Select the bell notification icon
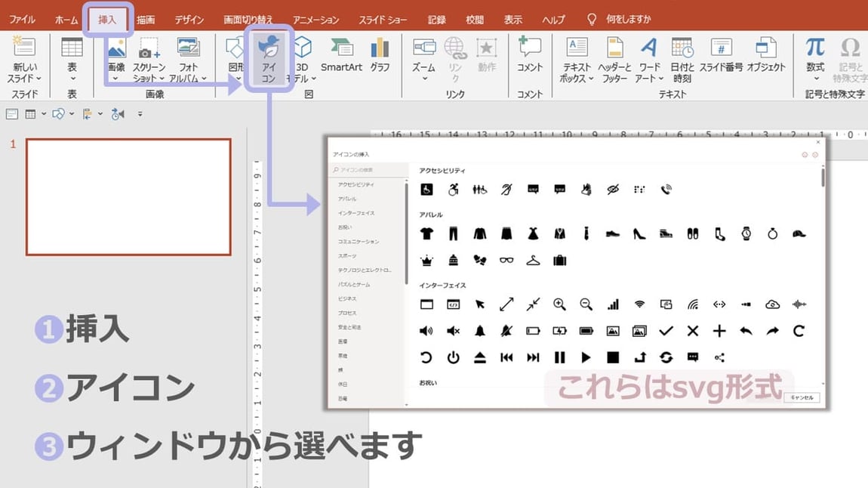Image resolution: width=868 pixels, height=488 pixels. 480,331
